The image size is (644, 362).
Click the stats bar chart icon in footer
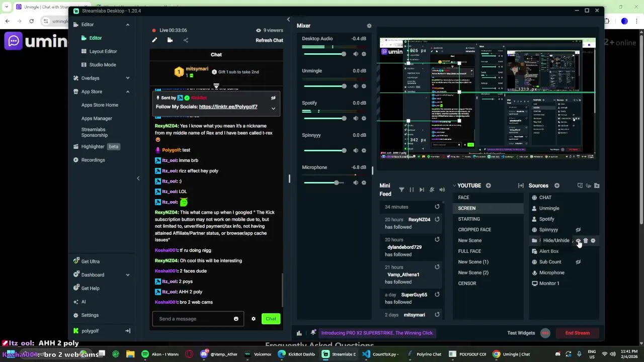pyautogui.click(x=299, y=333)
